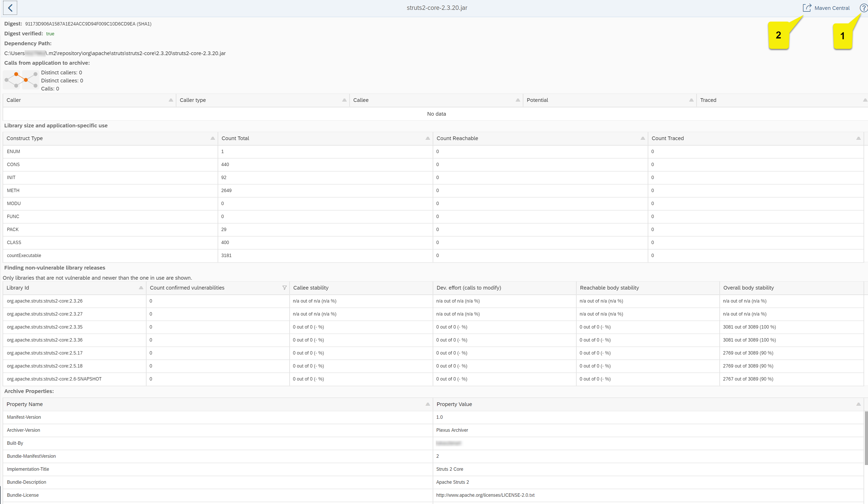This screenshot has width=868, height=504.
Task: Open the Property Name column menu
Action: pyautogui.click(x=428, y=404)
